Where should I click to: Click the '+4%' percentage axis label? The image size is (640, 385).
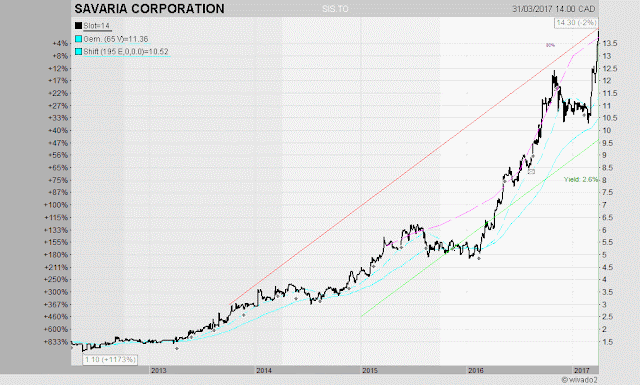(60, 43)
